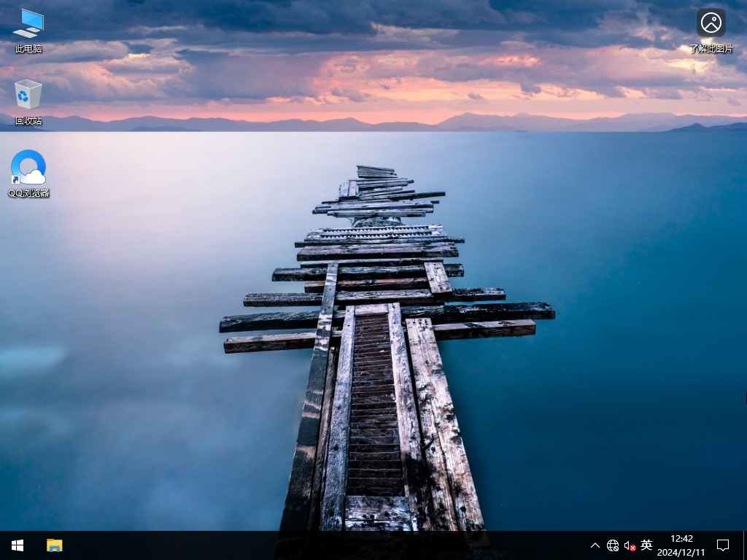Open the Start menu
This screenshot has height=560, width=747.
pos(17,545)
